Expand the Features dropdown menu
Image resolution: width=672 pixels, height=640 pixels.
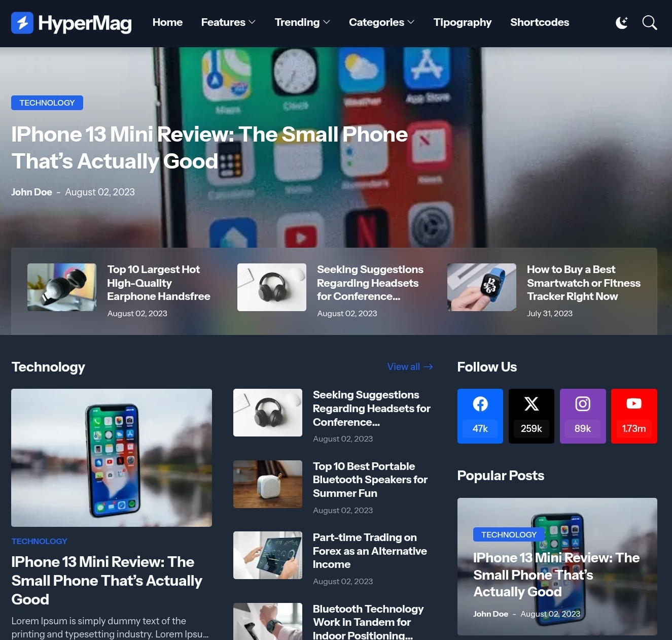point(228,22)
